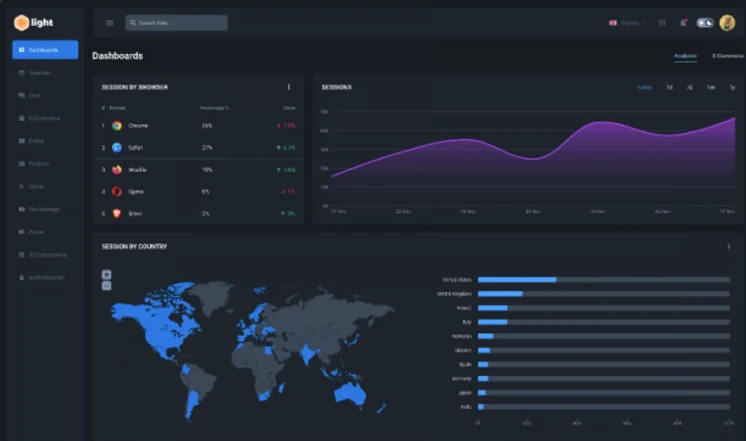
Task: Go to E-Commerce in the sidebar
Action: (44, 118)
